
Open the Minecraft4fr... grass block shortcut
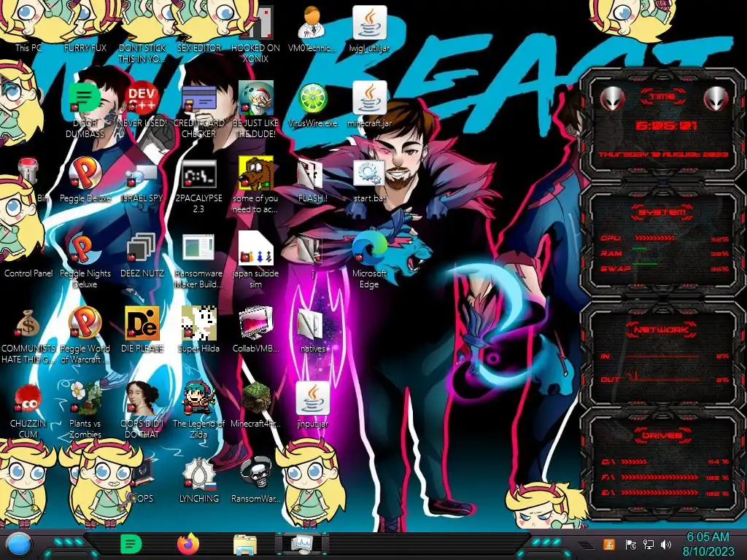256,405
